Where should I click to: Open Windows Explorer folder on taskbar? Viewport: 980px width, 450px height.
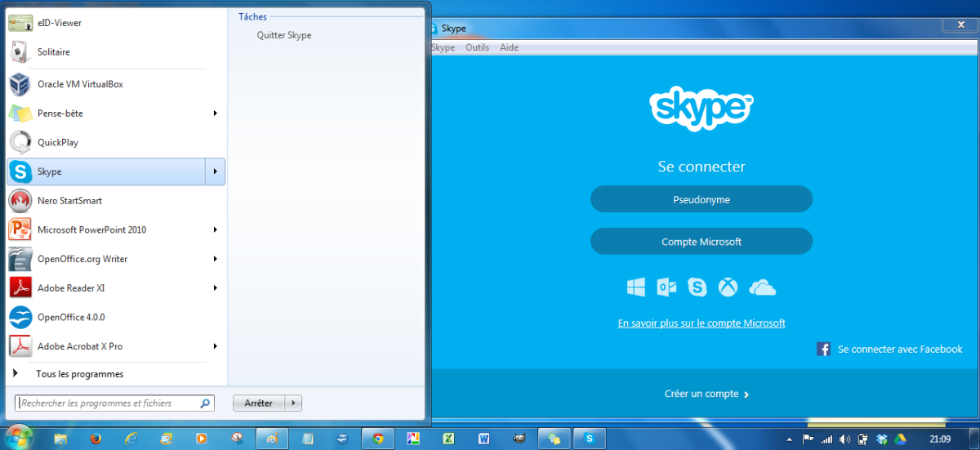[60, 439]
